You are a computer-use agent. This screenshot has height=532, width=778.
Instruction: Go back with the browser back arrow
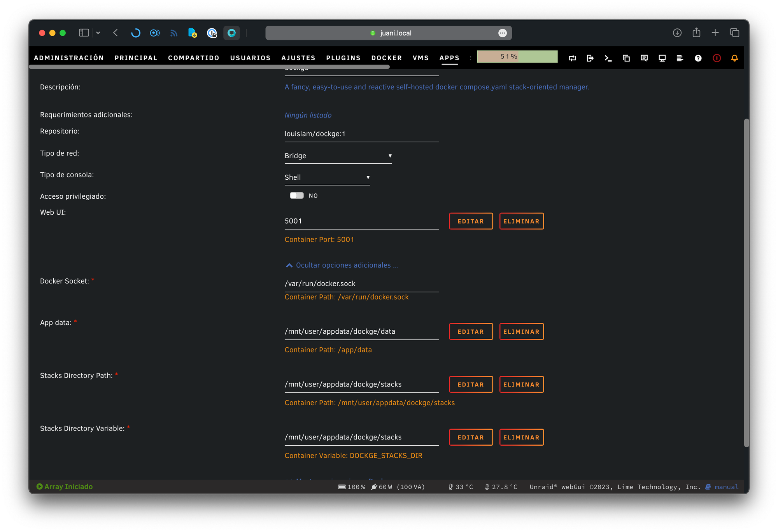tap(116, 33)
